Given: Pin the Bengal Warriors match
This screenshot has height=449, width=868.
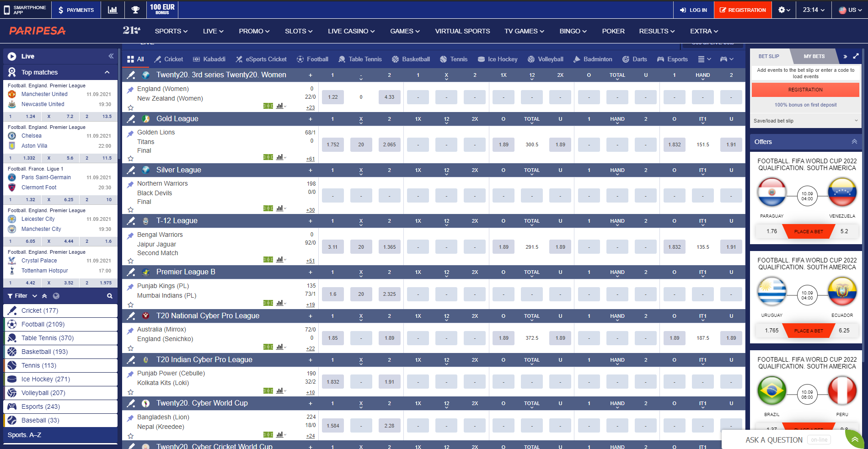Looking at the screenshot, I should point(130,236).
